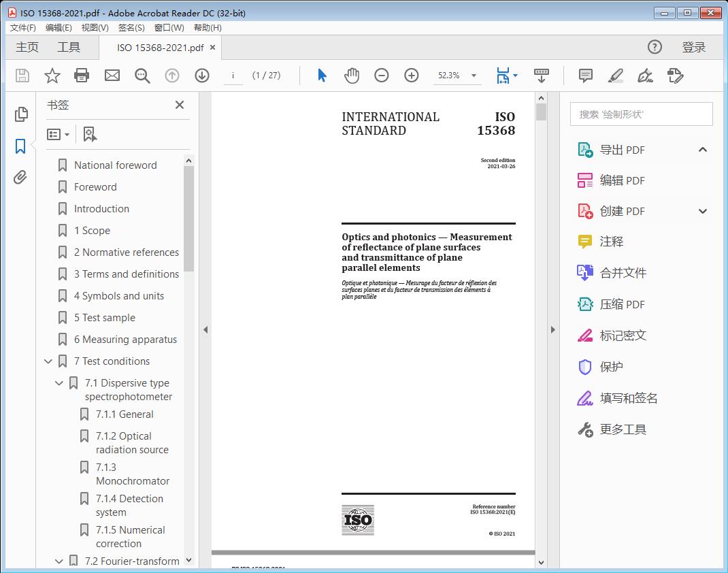Image resolution: width=728 pixels, height=573 pixels.
Task: Activate the arrow selection tool
Action: click(x=322, y=76)
